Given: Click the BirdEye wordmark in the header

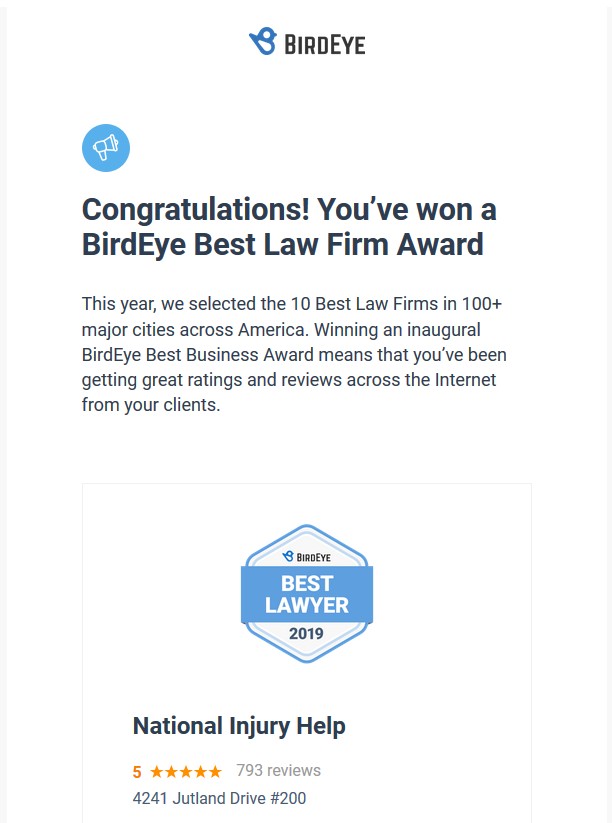Looking at the screenshot, I should coord(325,45).
